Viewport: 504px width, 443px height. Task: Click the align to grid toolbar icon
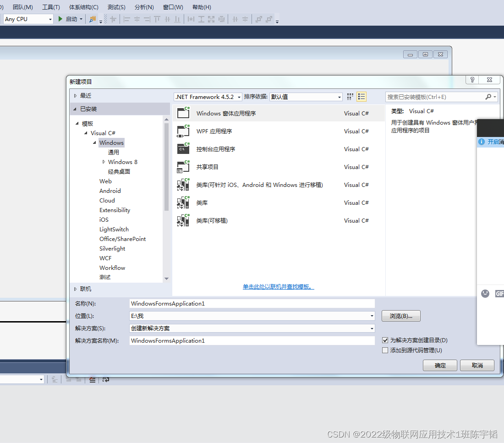113,19
